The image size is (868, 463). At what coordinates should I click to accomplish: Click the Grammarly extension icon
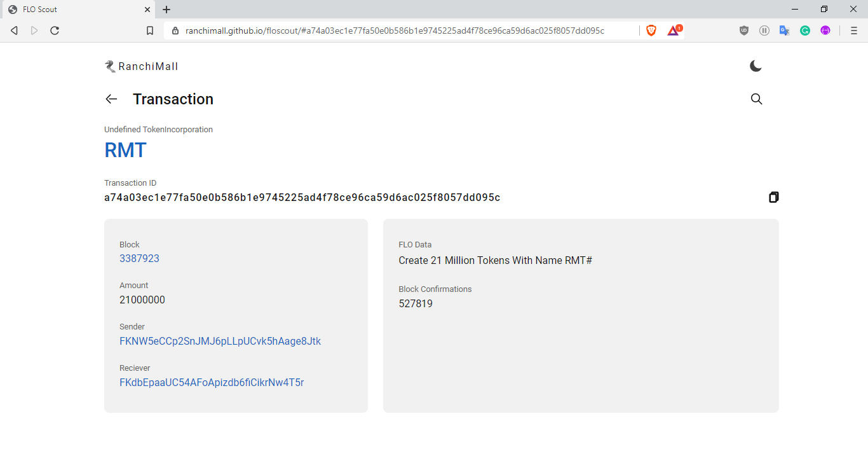(805, 31)
